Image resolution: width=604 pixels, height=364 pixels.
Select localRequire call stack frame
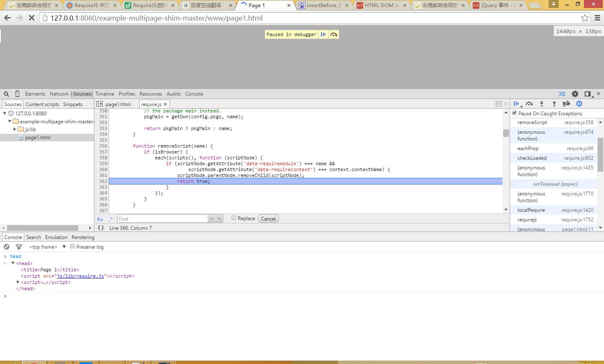click(x=554, y=210)
